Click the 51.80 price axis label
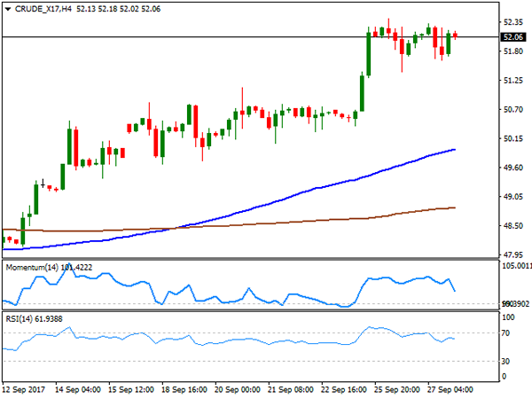Screen dimensions: 532x399 coord(513,51)
